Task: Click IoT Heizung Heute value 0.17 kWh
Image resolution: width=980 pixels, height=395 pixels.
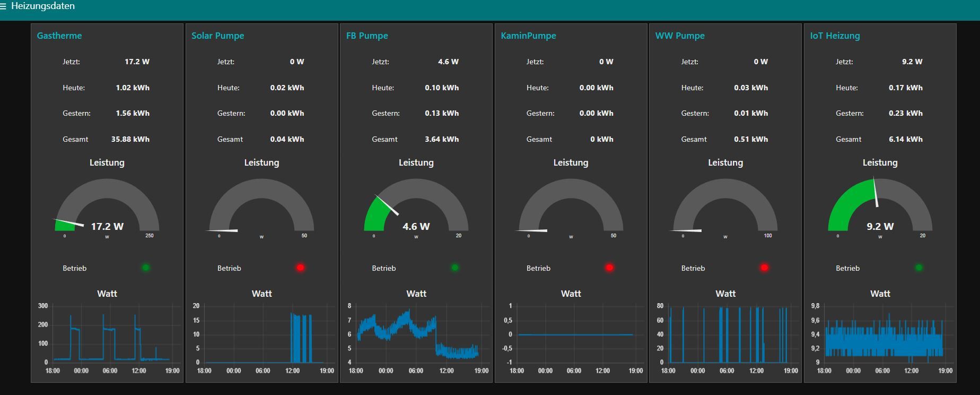Action: pyautogui.click(x=906, y=88)
